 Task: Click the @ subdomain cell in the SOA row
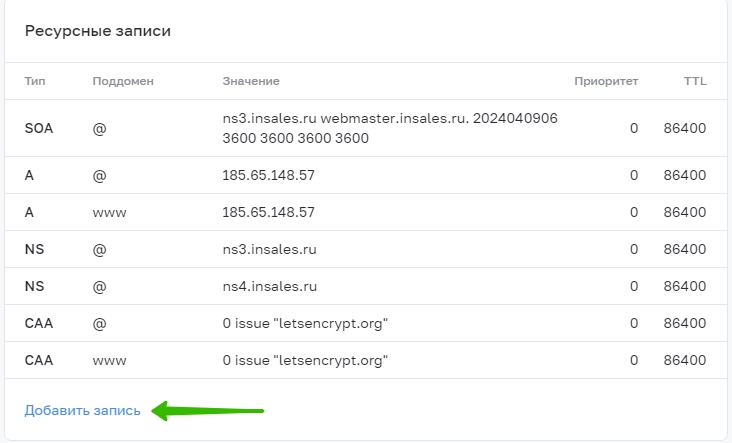tap(99, 128)
